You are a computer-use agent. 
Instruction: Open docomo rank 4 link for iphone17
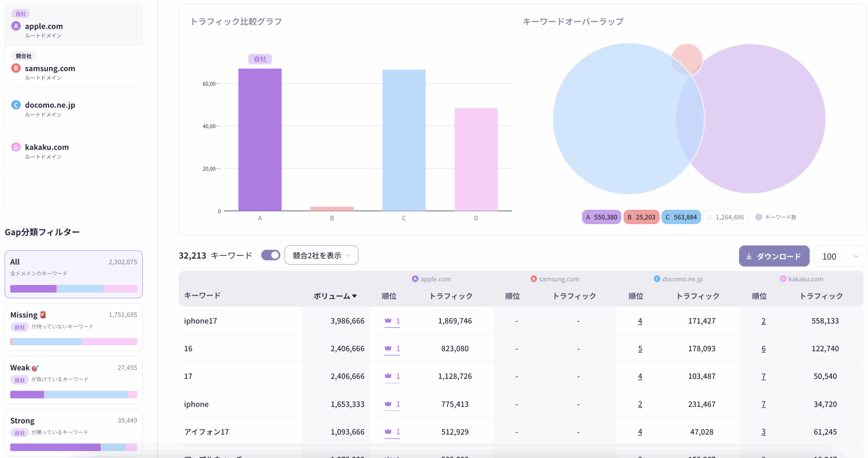tap(639, 321)
